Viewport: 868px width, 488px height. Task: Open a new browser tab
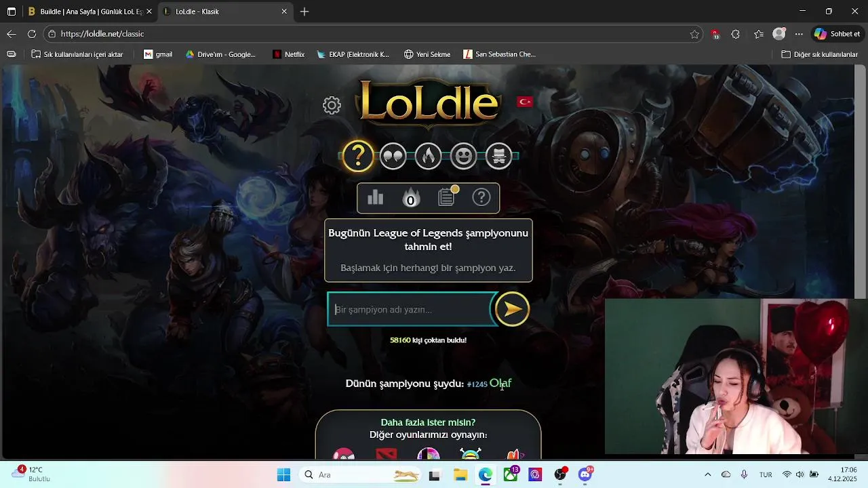point(304,12)
